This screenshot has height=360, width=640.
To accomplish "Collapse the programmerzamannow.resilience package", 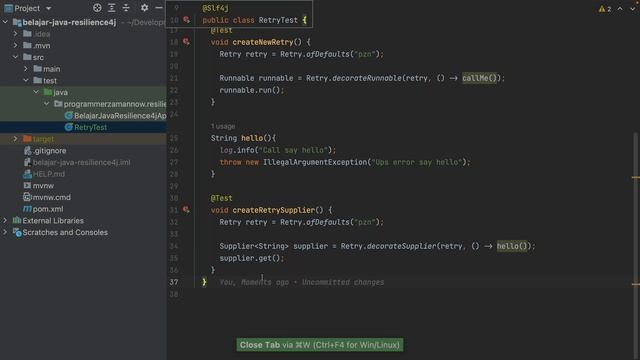I will pyautogui.click(x=46, y=104).
